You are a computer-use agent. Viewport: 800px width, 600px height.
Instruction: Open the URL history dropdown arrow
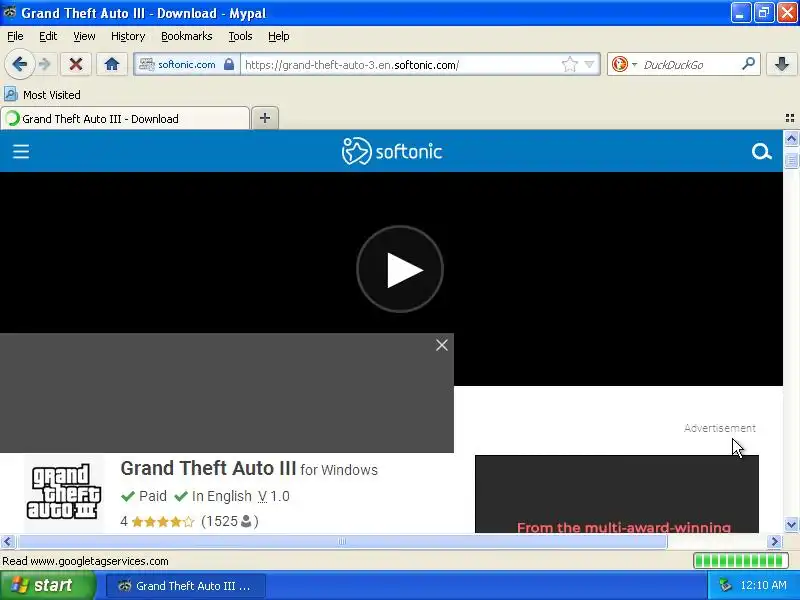589,64
